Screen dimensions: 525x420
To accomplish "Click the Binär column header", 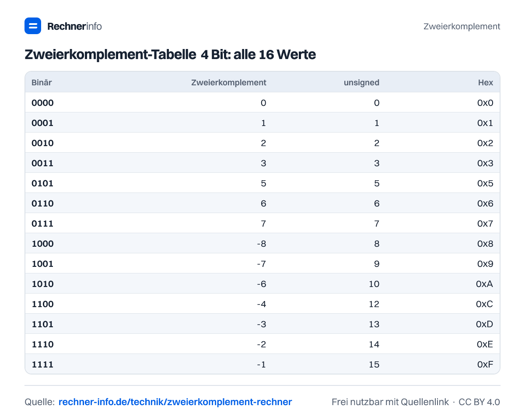I will pos(42,82).
